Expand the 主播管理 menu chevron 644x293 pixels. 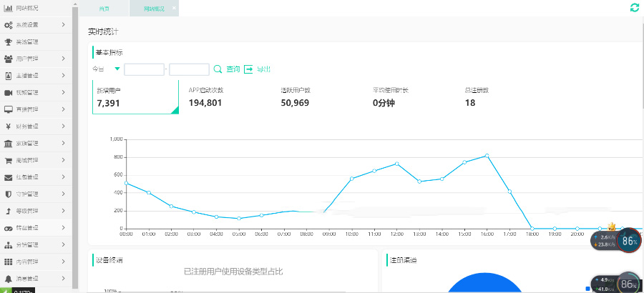point(64,76)
